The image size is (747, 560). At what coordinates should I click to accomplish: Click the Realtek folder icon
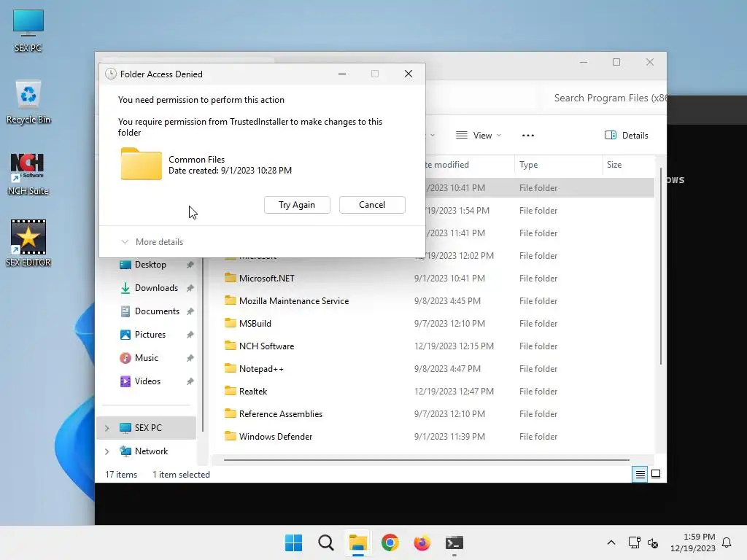pyautogui.click(x=231, y=391)
